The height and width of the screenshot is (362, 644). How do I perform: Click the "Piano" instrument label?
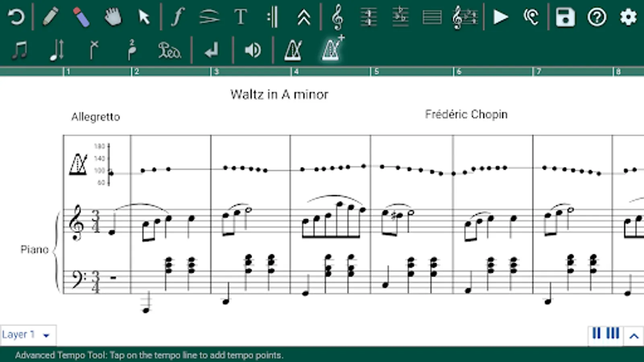coord(35,249)
